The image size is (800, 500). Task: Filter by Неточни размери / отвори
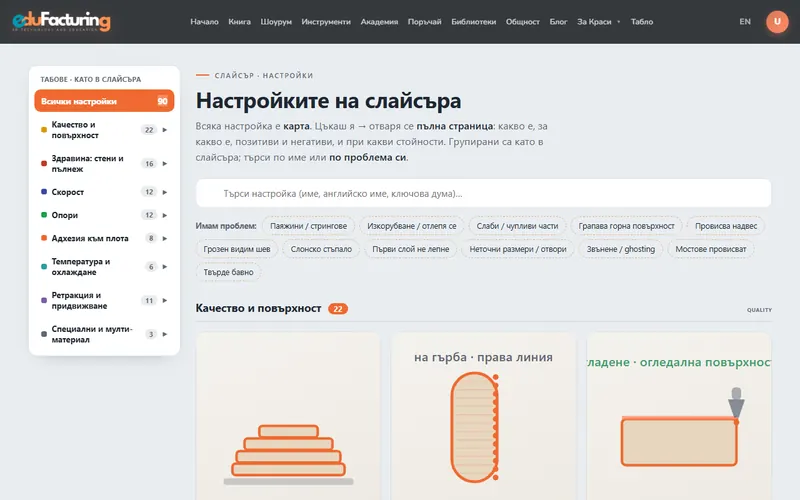(518, 249)
